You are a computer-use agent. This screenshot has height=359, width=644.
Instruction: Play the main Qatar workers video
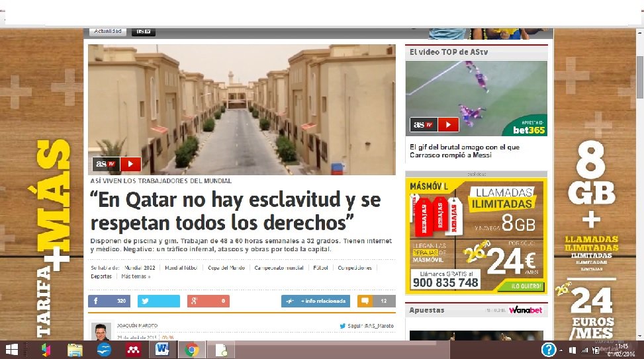coord(130,164)
